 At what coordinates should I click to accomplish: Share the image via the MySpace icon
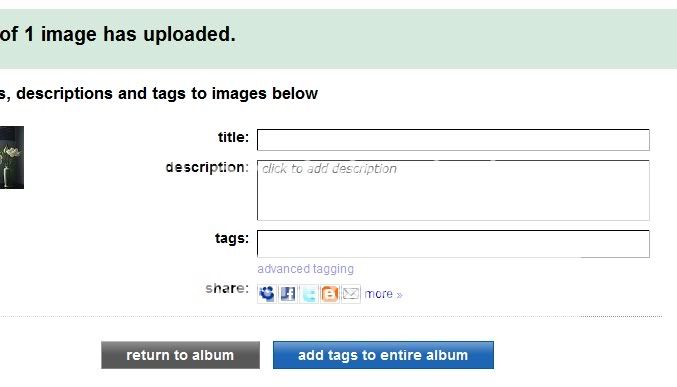[x=267, y=294]
